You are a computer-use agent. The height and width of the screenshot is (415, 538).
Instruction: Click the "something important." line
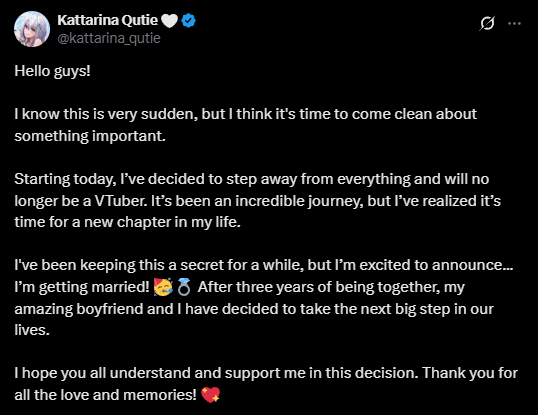pos(90,136)
